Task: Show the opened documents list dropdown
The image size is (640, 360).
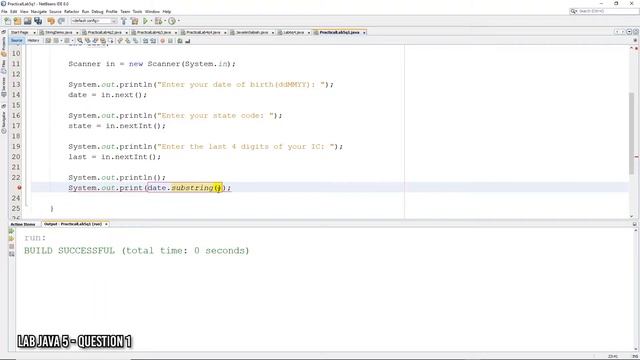Action: click(629, 32)
